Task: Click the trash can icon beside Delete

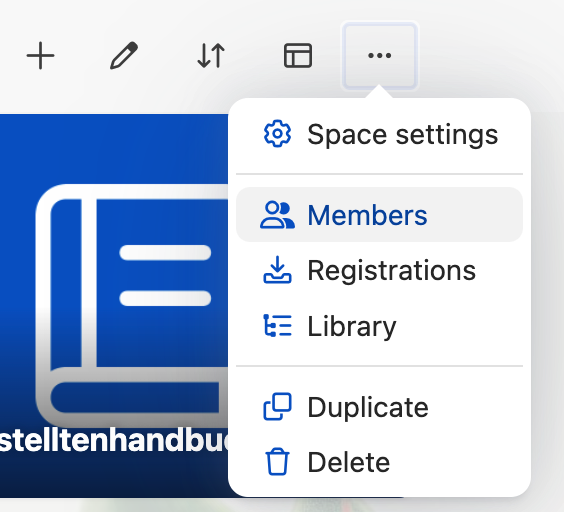Action: pyautogui.click(x=277, y=462)
